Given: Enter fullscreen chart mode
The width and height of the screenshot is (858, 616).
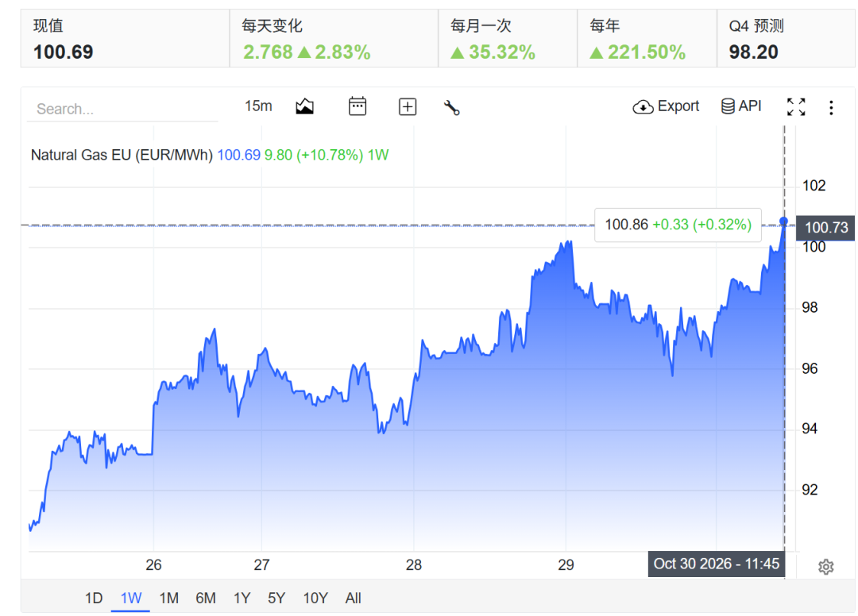Looking at the screenshot, I should point(796,106).
